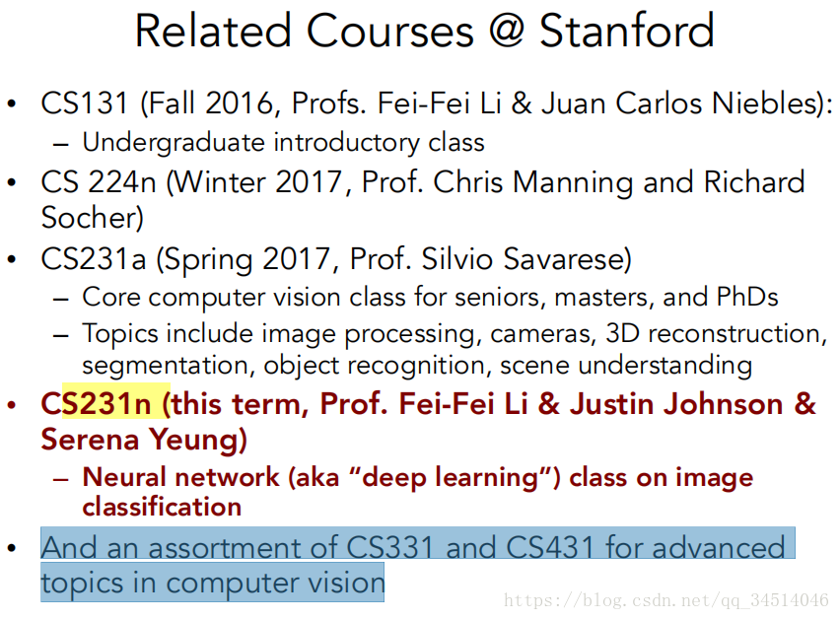Click the slide title Related Courses @ Stanford

[x=424, y=32]
